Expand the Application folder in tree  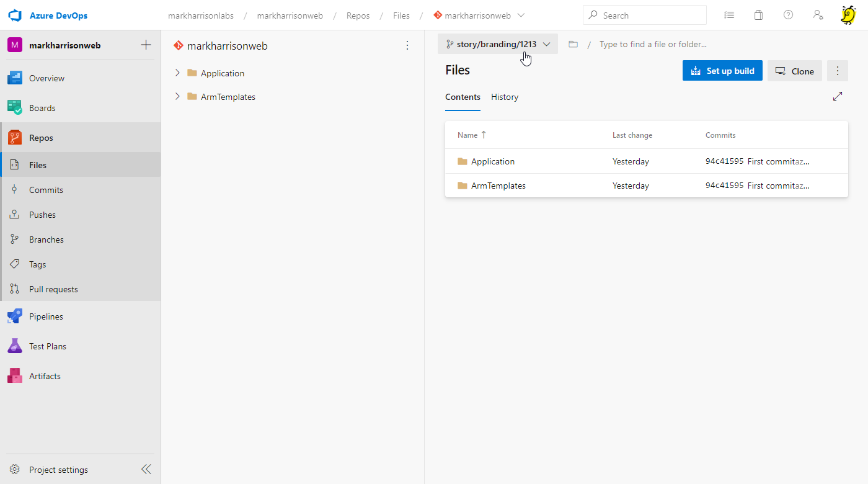point(177,73)
